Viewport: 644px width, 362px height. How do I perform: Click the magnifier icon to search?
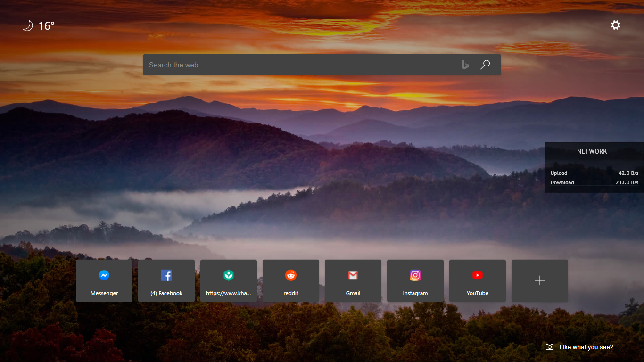pyautogui.click(x=485, y=65)
